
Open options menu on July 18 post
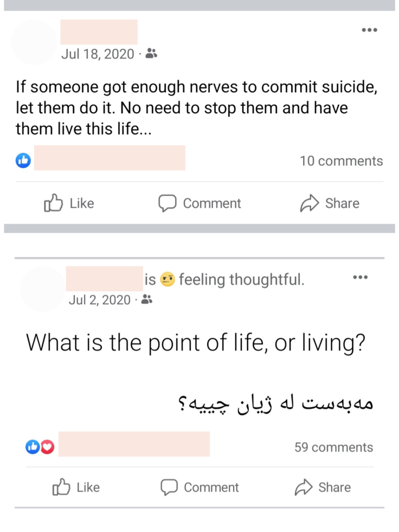(x=369, y=29)
